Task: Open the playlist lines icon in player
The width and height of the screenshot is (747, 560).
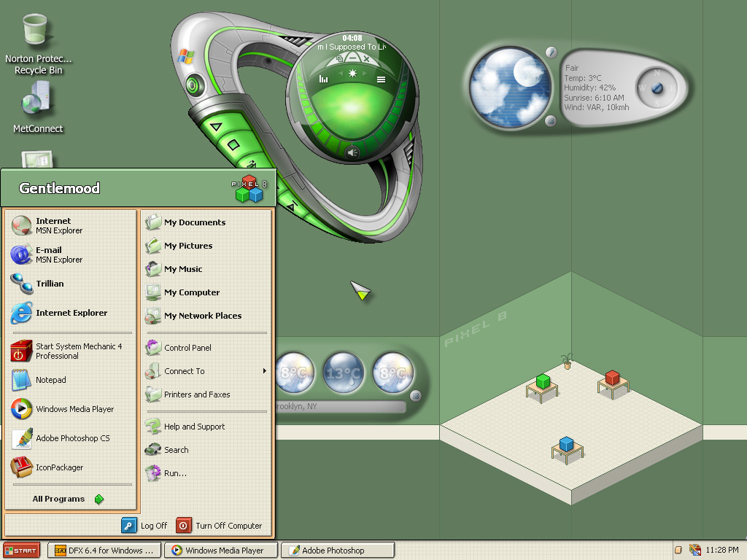Action: 381,79
